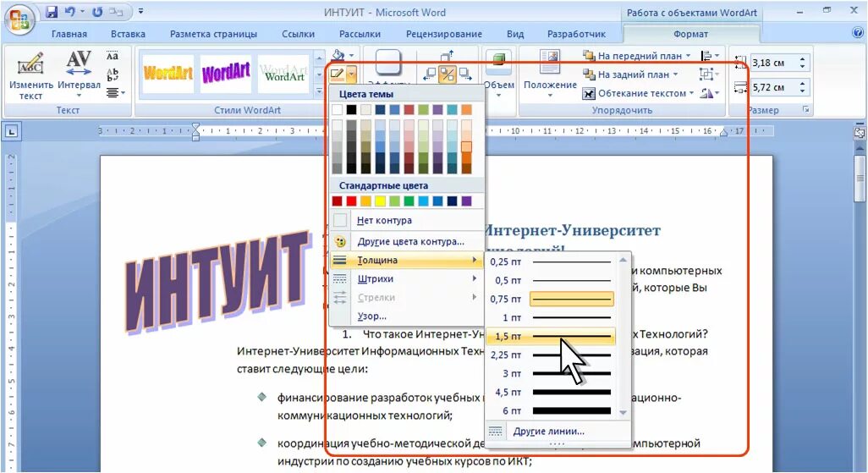868x473 pixels.
Task: Nudge the shadow up
Action: coord(448,55)
